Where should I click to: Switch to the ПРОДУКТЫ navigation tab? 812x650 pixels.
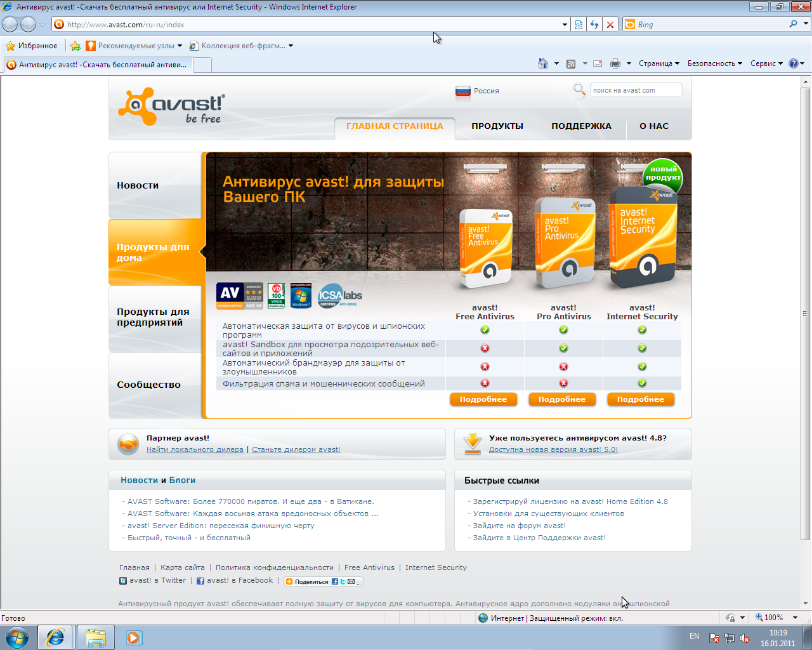497,126
